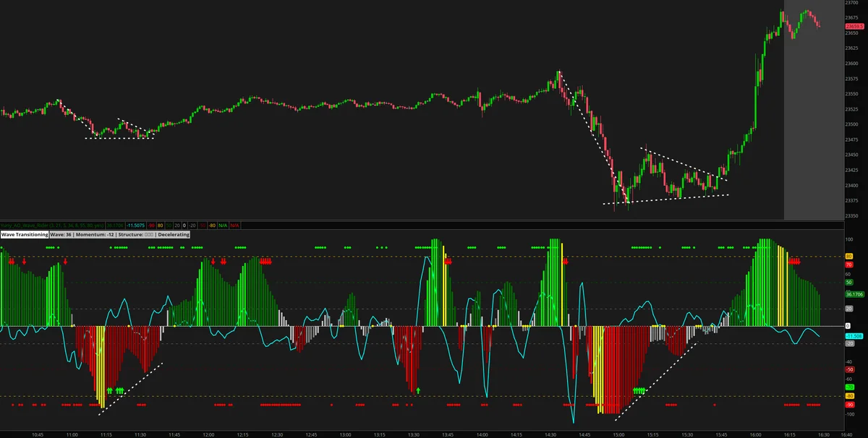Select the Wave Transitioning status label
The image size is (868, 438).
25,235
